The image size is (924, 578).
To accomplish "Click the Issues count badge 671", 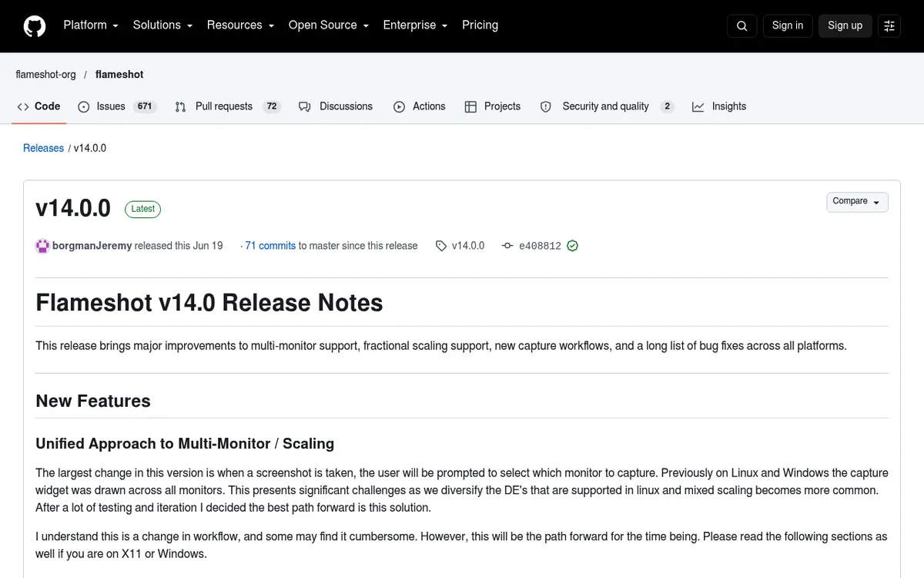I will (145, 106).
